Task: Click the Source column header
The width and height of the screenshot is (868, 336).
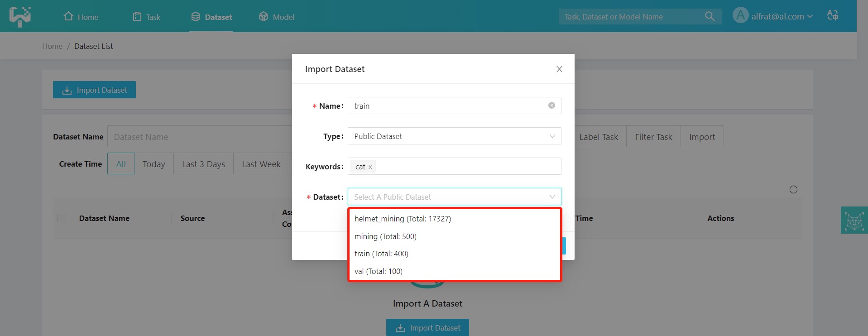Action: tap(192, 218)
